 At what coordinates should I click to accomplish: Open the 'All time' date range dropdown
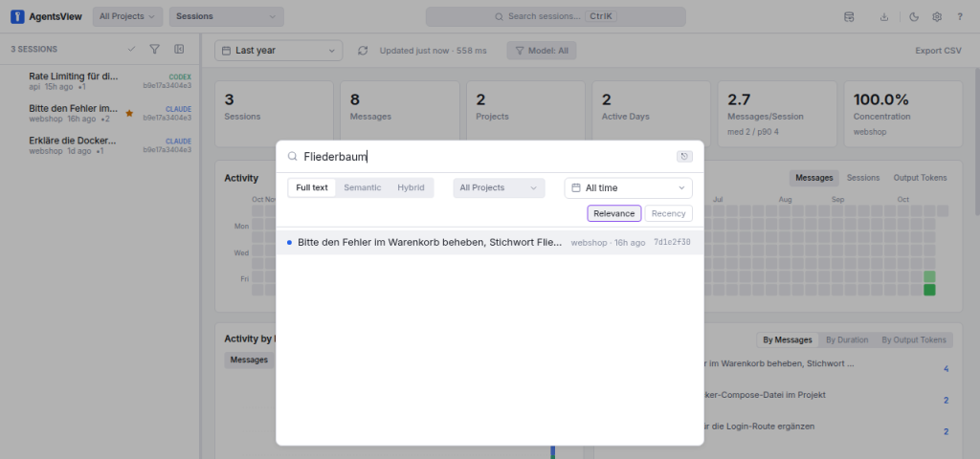point(628,187)
